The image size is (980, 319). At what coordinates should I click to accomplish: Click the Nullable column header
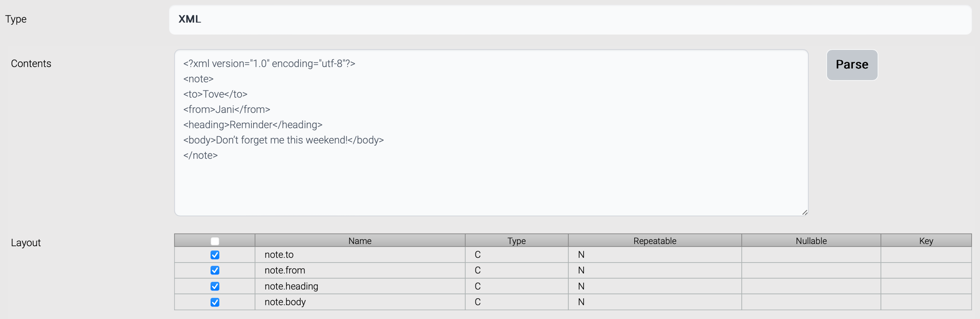pos(811,241)
